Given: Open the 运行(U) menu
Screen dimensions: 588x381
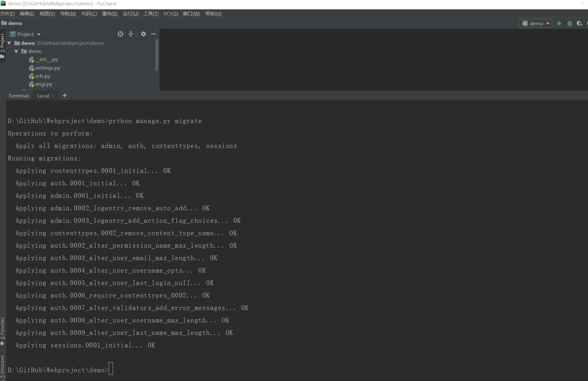Looking at the screenshot, I should (130, 13).
